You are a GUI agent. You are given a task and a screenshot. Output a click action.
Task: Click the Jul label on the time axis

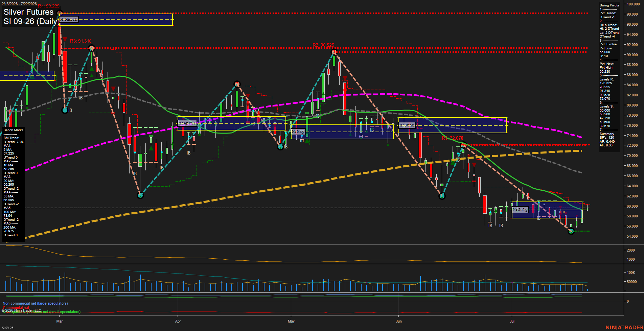coord(512,321)
